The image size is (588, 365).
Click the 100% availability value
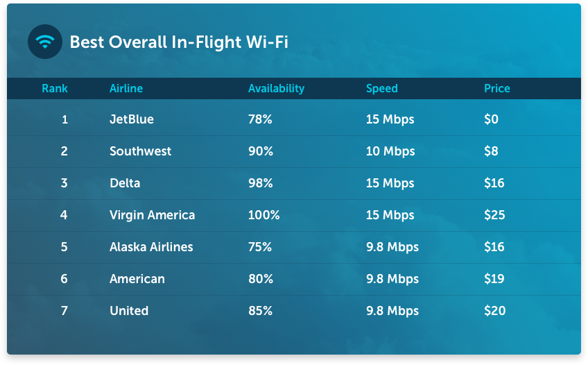coord(264,215)
